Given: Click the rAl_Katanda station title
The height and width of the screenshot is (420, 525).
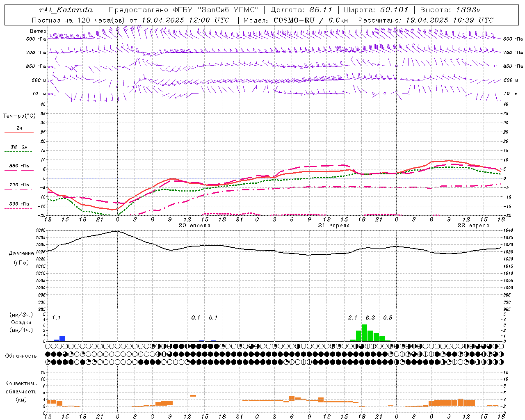Looking at the screenshot, I should 66,10.
